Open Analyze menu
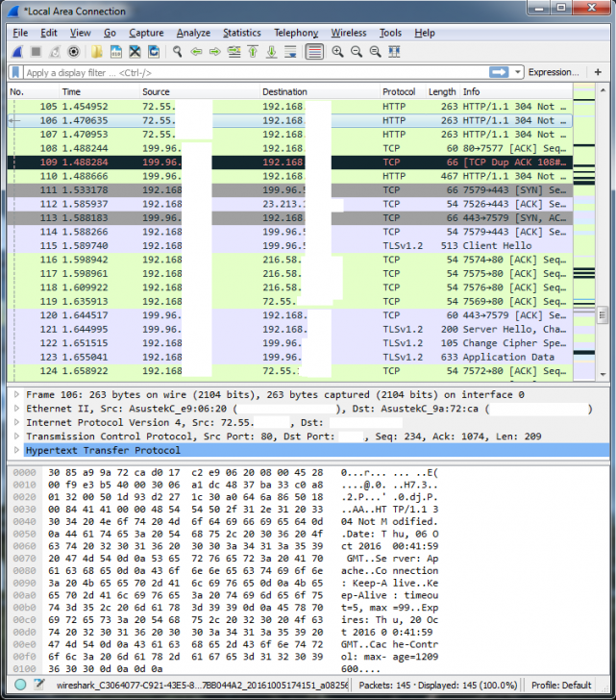The width and height of the screenshot is (616, 700). (193, 33)
